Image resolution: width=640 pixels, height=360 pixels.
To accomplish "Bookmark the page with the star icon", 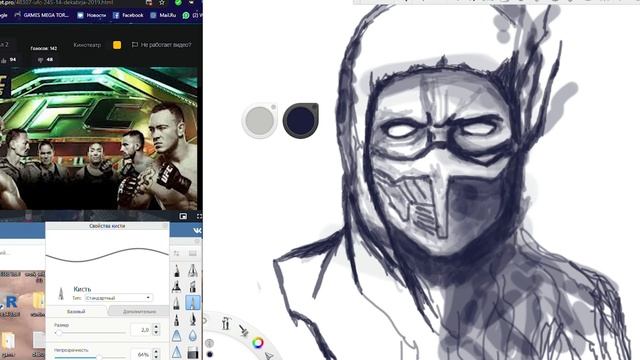I will point(162,3).
